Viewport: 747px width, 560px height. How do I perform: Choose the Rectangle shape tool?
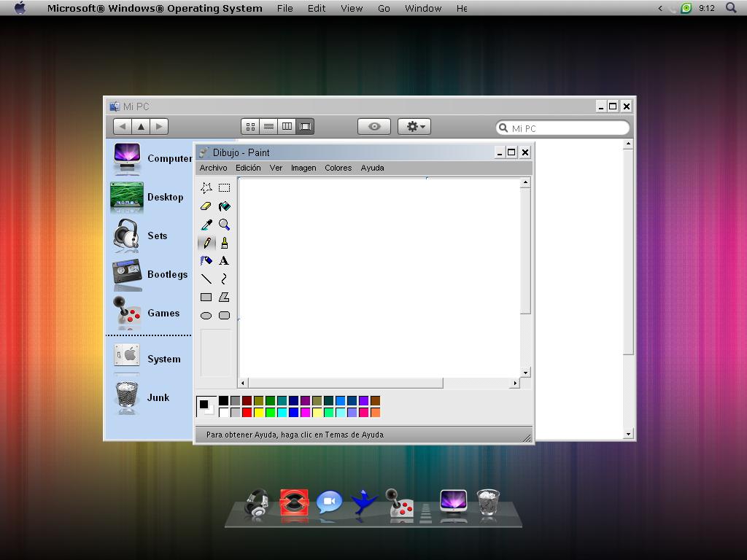[206, 297]
